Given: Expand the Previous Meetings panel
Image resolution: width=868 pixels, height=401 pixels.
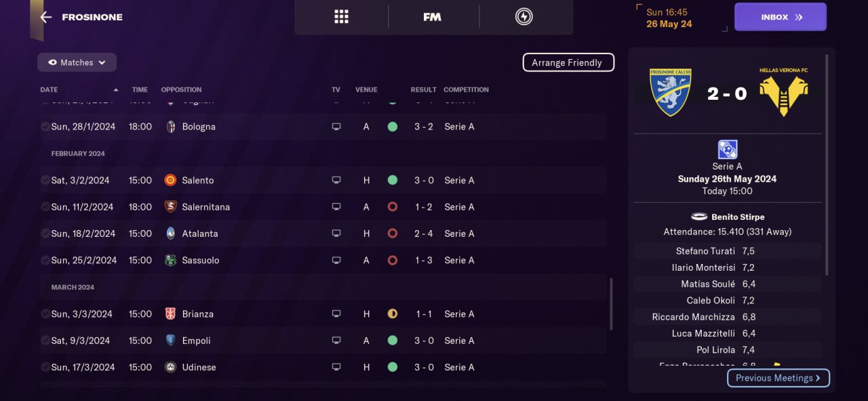Looking at the screenshot, I should 778,378.
